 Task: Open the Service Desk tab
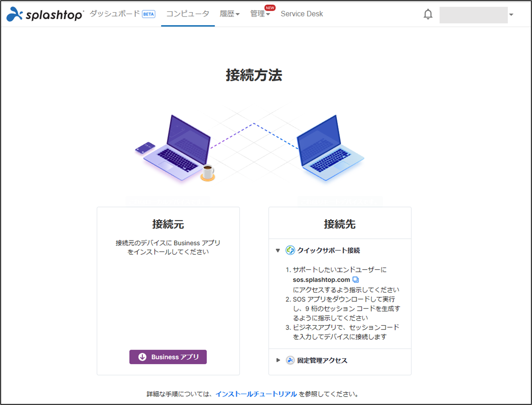302,14
